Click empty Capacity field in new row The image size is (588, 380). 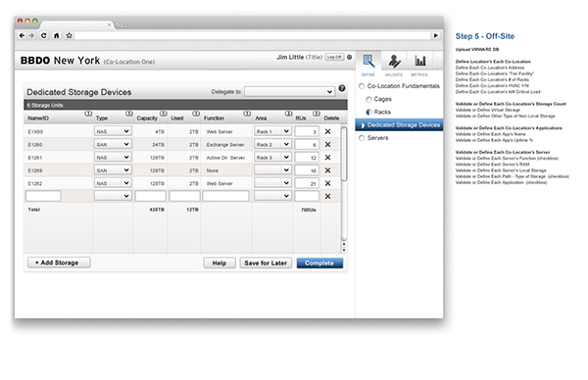[x=150, y=196]
